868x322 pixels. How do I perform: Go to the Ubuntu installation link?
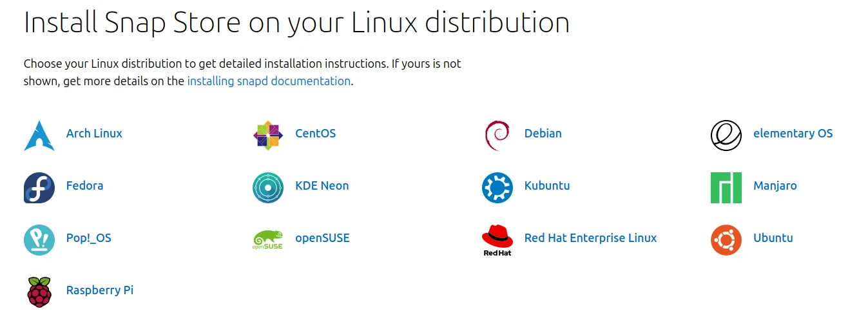click(x=773, y=238)
